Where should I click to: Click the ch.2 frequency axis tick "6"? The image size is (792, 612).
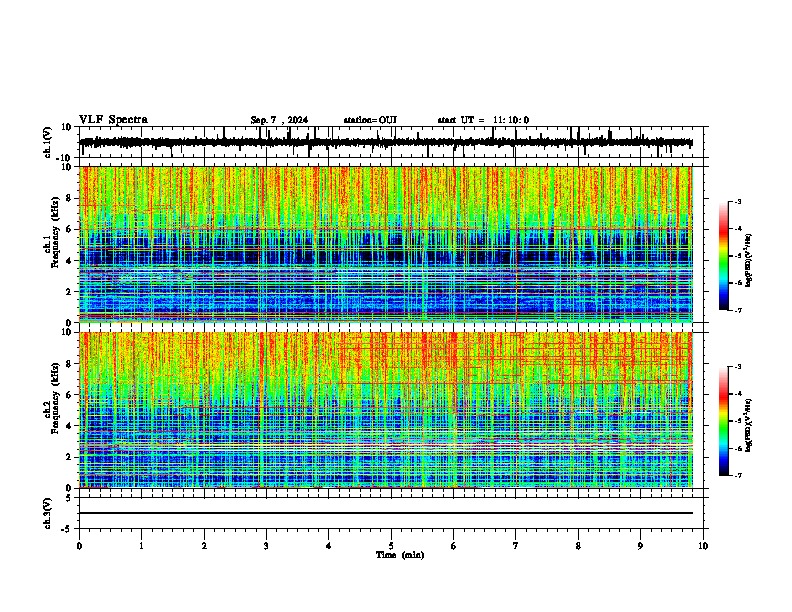[x=70, y=395]
